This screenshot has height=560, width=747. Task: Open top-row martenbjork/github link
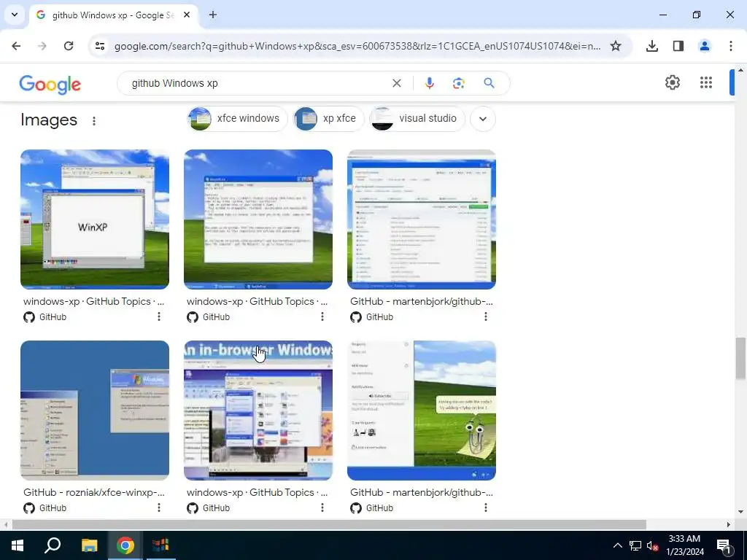coord(422,301)
